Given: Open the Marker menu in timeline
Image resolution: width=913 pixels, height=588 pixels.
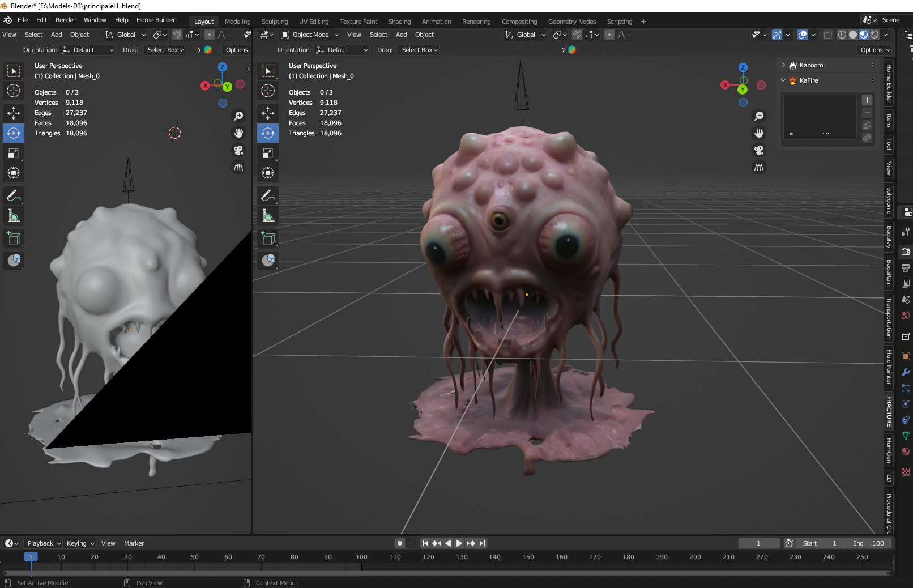Looking at the screenshot, I should (x=134, y=543).
